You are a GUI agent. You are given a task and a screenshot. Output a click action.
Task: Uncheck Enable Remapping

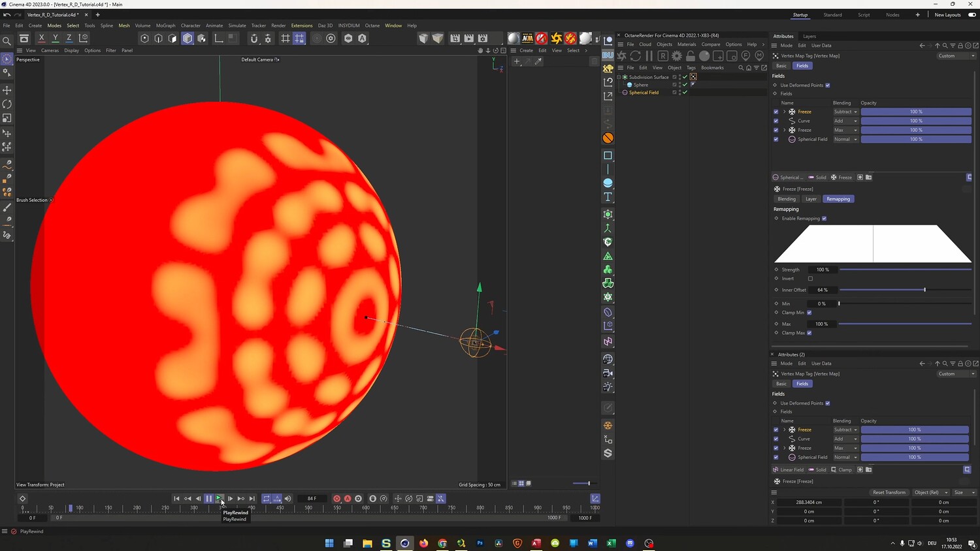coord(824,219)
